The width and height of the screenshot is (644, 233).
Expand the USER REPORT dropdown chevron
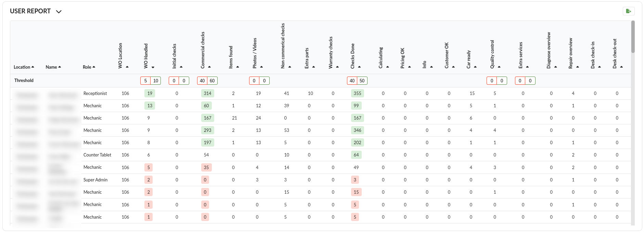pos(59,12)
